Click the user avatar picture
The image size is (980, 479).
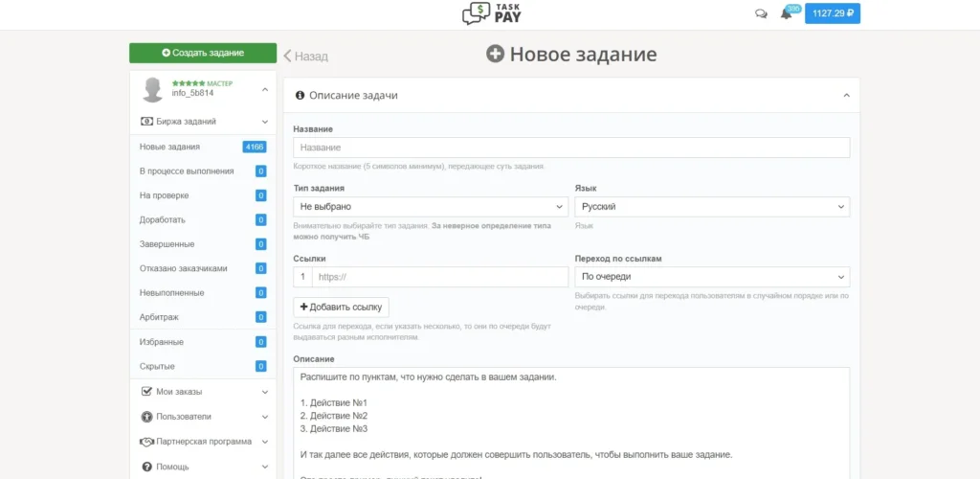(153, 90)
